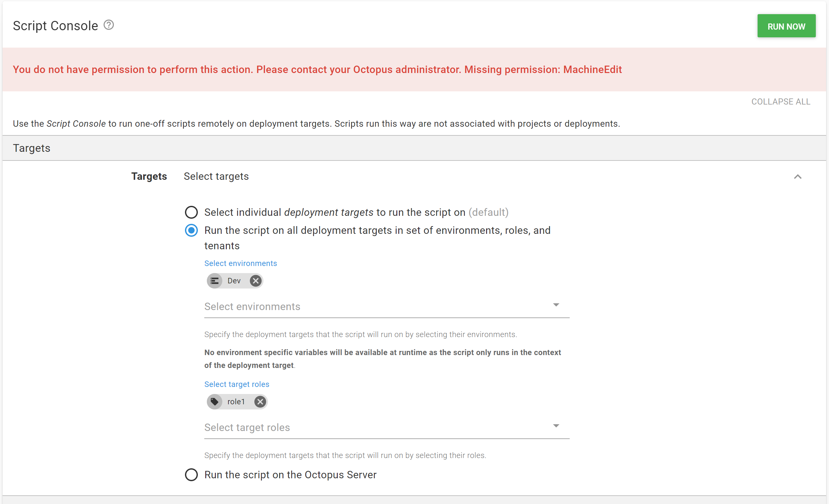Open the Script Console help icon

point(108,24)
